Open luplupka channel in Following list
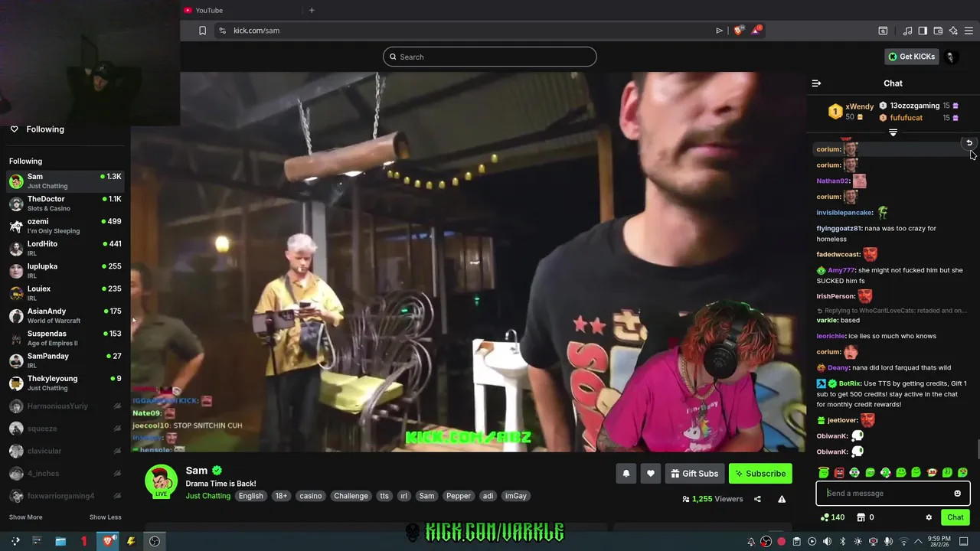This screenshot has width=980, height=551. click(x=65, y=271)
